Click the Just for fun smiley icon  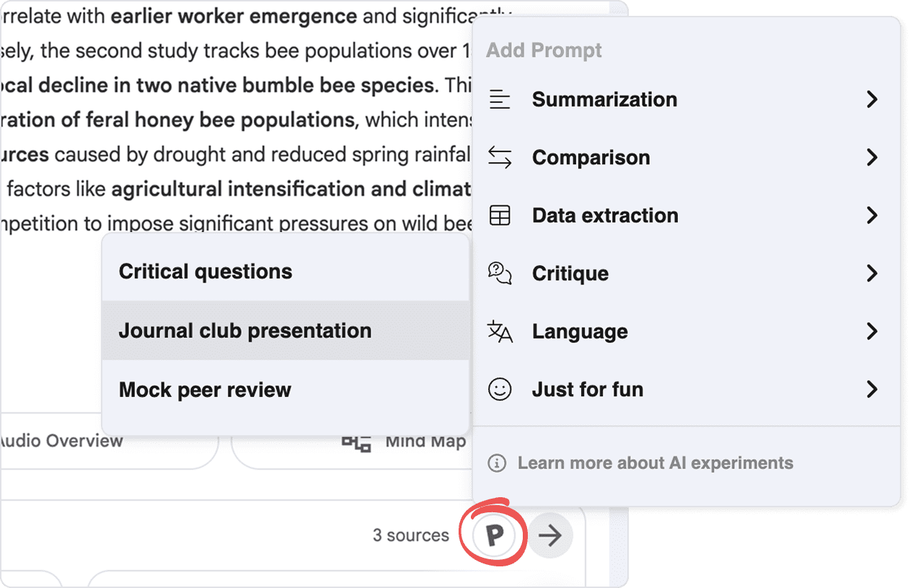point(500,390)
